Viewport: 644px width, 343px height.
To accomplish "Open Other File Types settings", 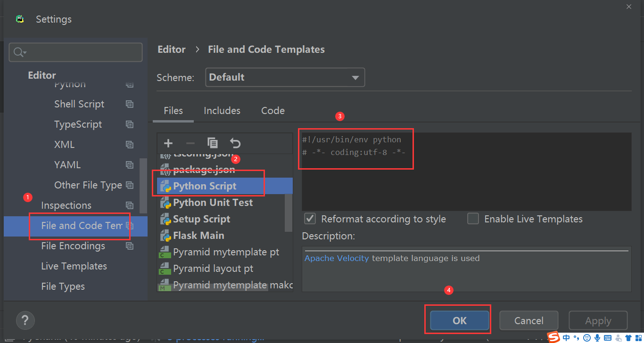I will pyautogui.click(x=88, y=185).
